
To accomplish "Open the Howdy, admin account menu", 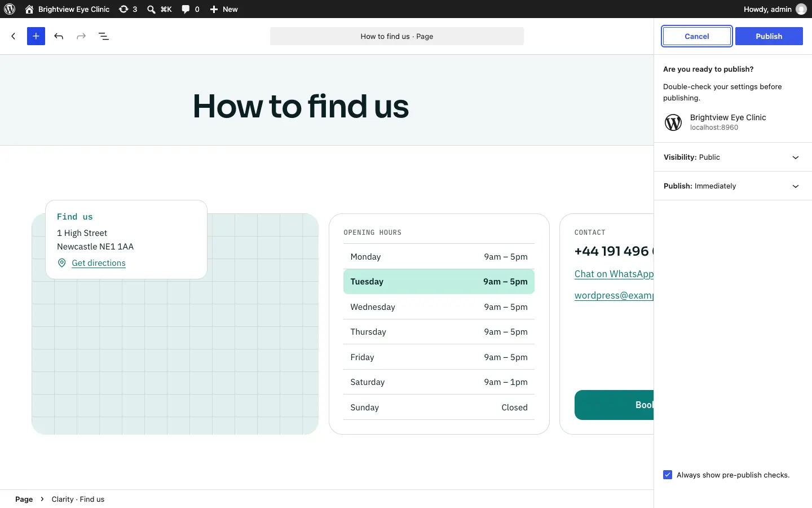I will coord(775,9).
